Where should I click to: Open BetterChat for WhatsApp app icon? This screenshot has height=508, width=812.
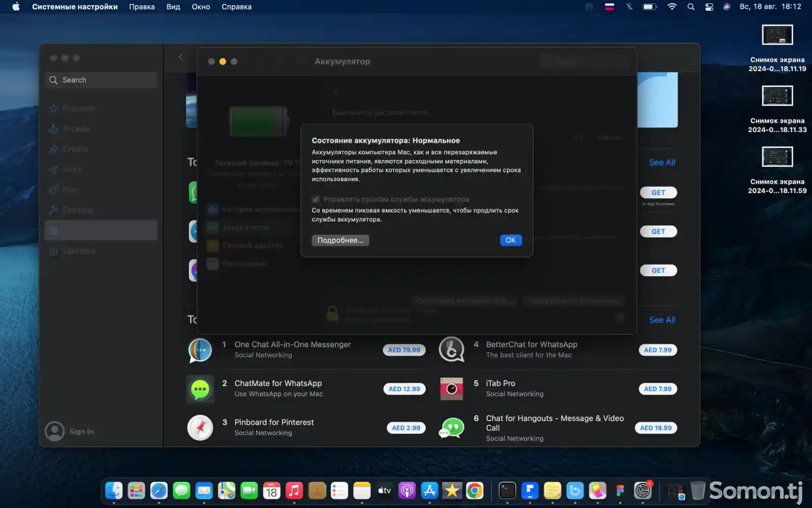452,350
